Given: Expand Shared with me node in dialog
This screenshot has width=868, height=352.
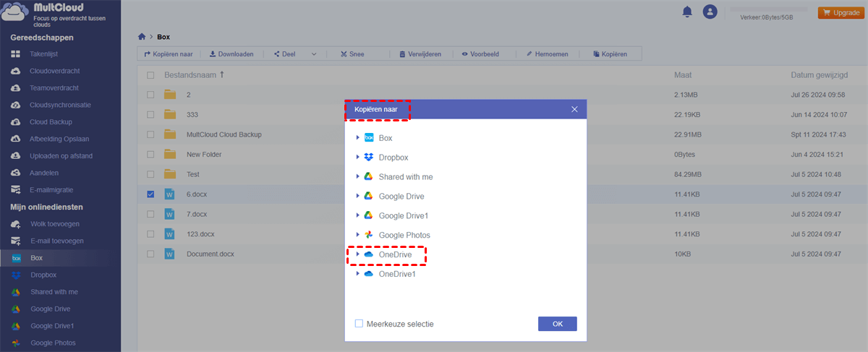Looking at the screenshot, I should (357, 176).
